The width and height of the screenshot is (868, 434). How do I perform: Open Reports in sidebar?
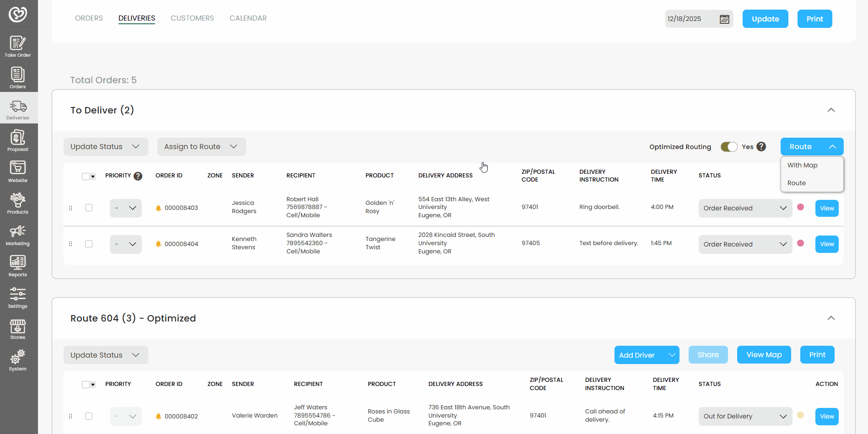(x=18, y=266)
